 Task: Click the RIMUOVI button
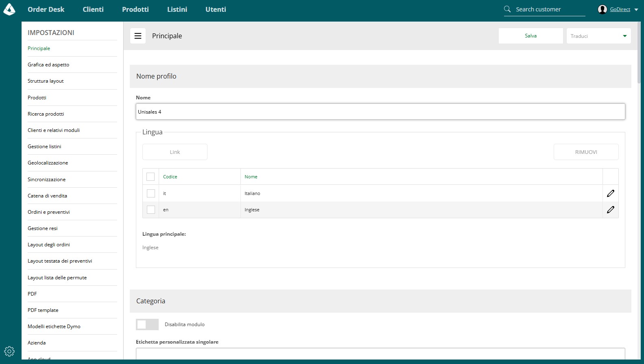pyautogui.click(x=586, y=152)
